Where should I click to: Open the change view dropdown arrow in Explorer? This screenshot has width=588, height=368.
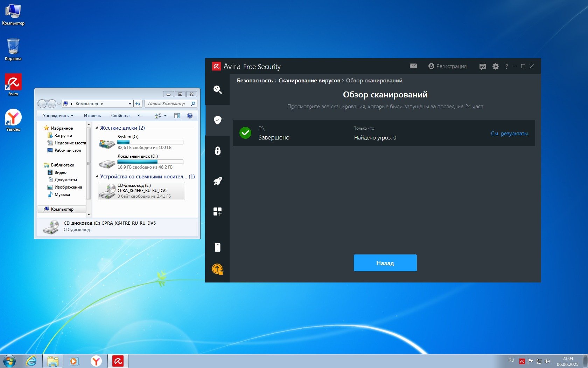[x=166, y=116]
